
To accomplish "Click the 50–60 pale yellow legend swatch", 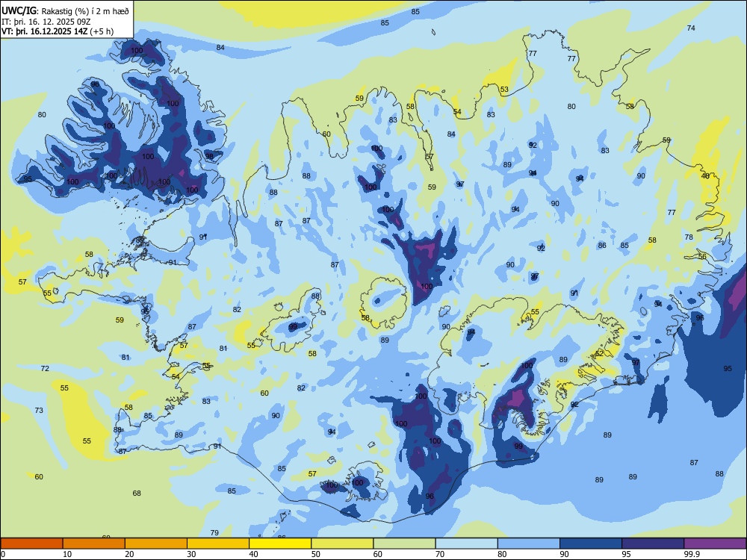I will pos(342,544).
